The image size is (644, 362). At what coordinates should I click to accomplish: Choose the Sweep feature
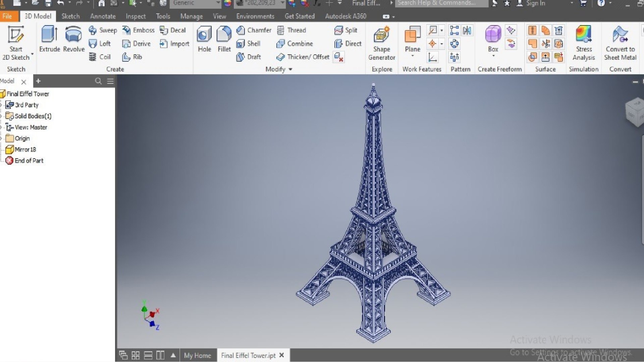tap(103, 30)
